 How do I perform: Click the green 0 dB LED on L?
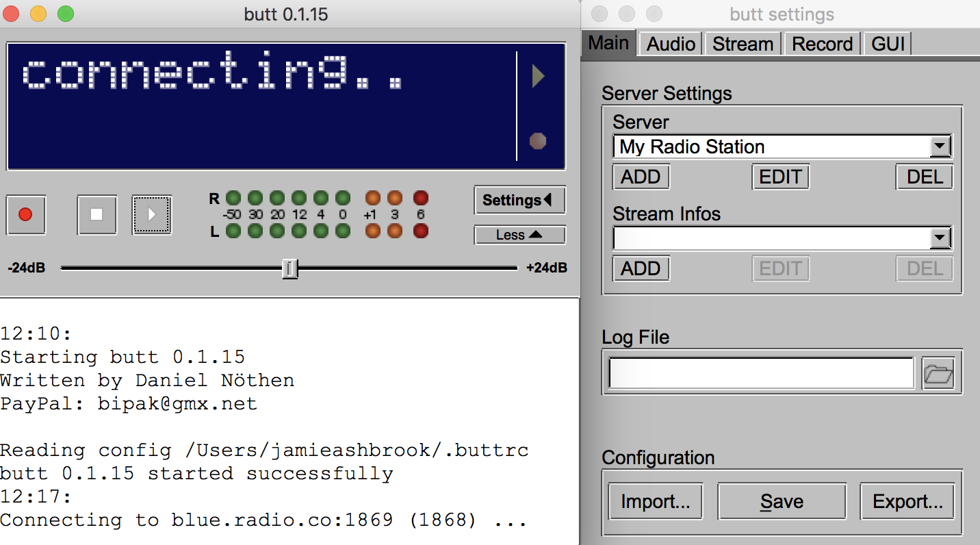(x=343, y=231)
